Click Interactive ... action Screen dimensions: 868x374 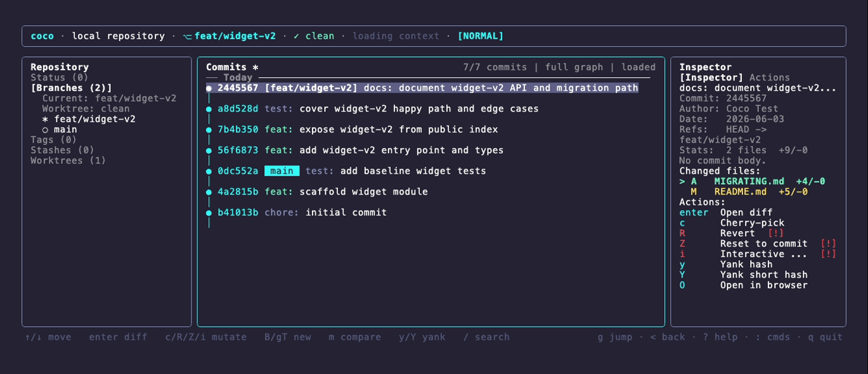pos(758,254)
